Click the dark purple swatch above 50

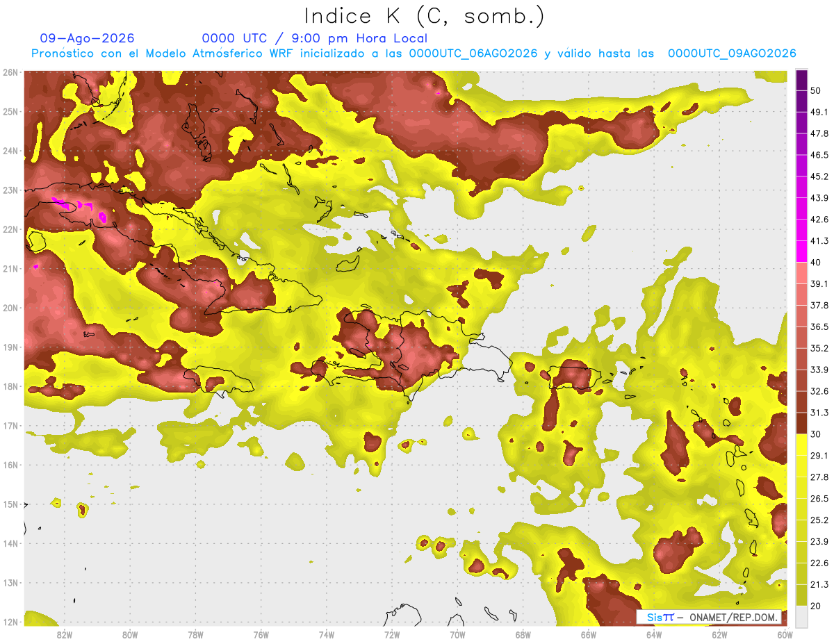pyautogui.click(x=801, y=80)
